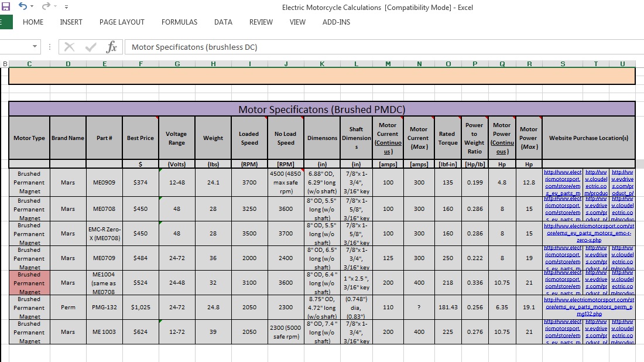Select the ME0909 part number cell
Image resolution: width=644 pixels, height=362 pixels.
click(x=104, y=182)
